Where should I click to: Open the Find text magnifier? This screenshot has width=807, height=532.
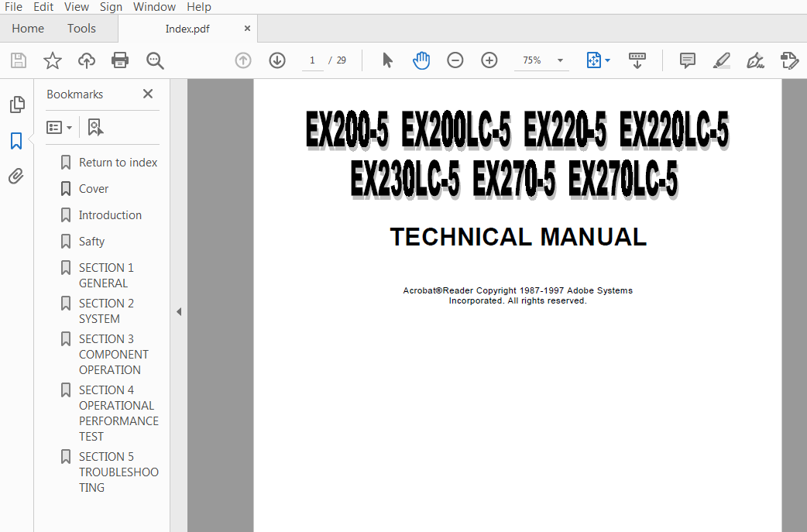coord(154,60)
